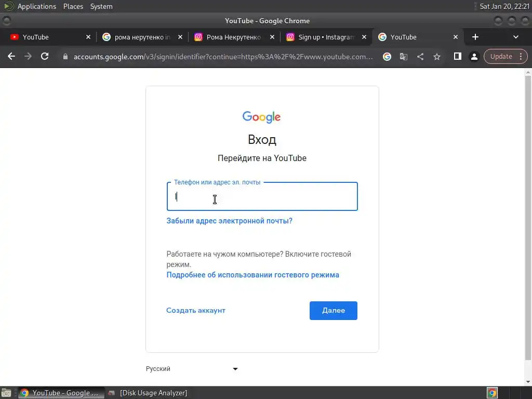Focus the Телефон или адрес эл. почты field
The image size is (532, 399).
click(262, 196)
